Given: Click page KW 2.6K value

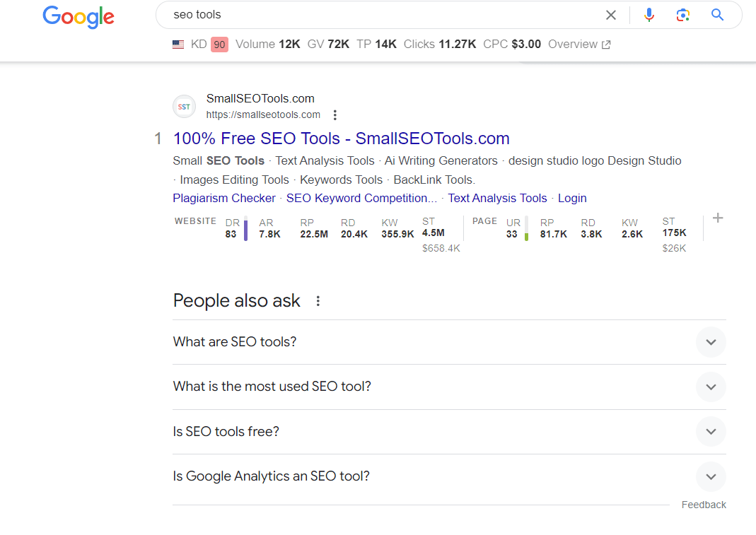Looking at the screenshot, I should [632, 234].
